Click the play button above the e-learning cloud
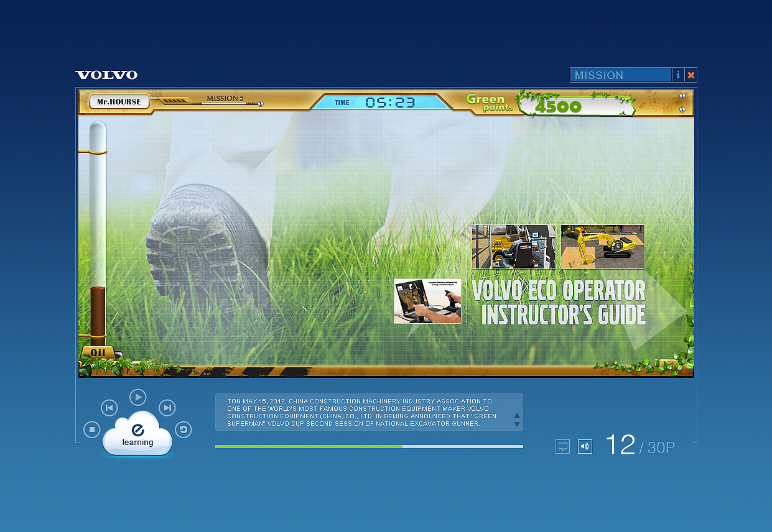 [x=138, y=397]
